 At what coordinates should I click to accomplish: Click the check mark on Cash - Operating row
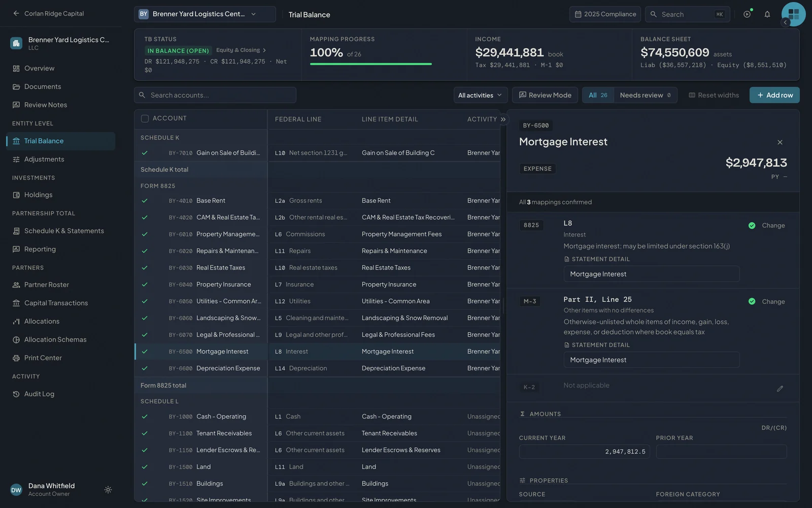[145, 417]
